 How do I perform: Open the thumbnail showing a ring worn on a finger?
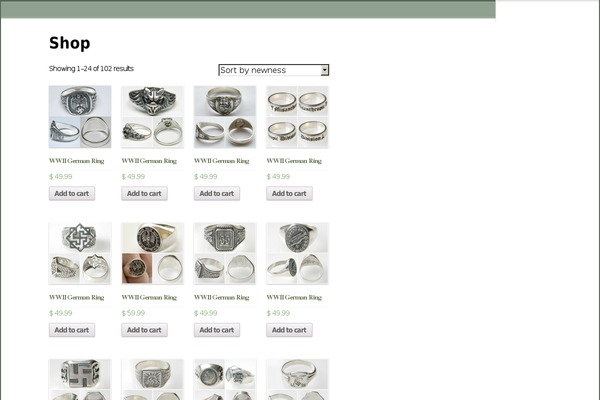(152, 253)
